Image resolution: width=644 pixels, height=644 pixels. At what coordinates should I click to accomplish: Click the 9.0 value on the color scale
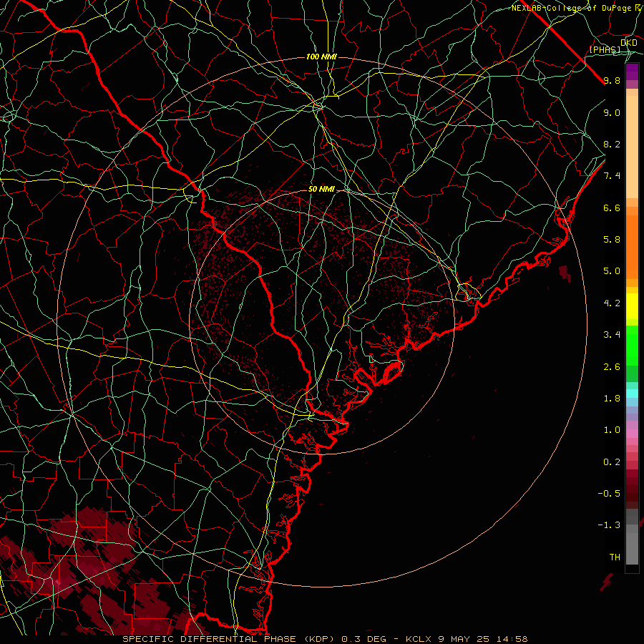point(612,112)
